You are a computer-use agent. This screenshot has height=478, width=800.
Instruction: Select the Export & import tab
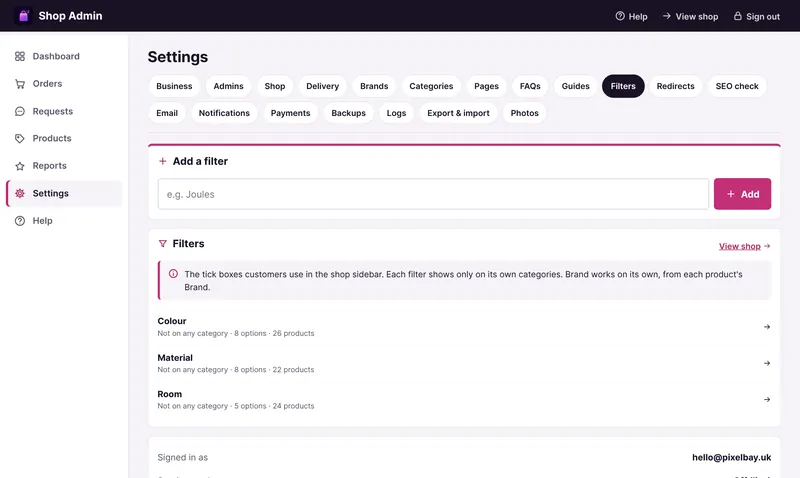click(x=458, y=113)
